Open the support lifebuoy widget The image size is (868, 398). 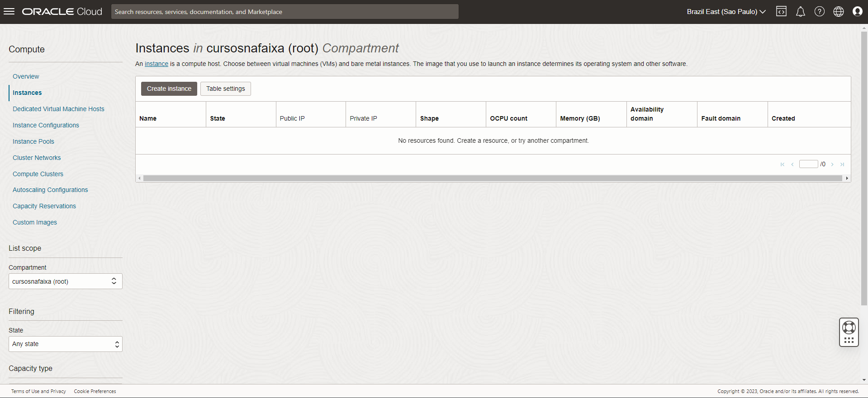coord(849,332)
